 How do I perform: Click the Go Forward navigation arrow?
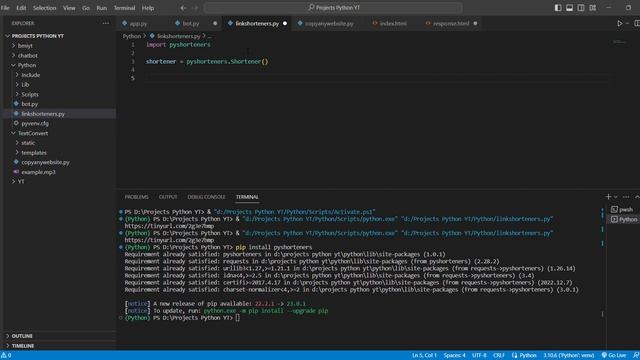(195, 8)
